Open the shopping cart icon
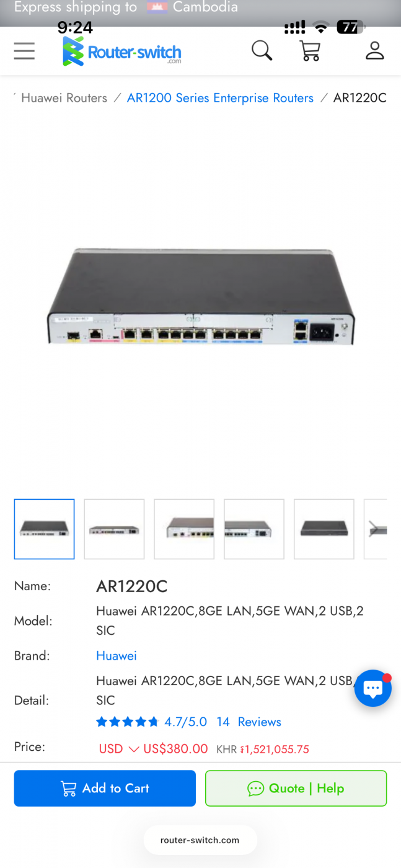This screenshot has height=868, width=401. point(310,51)
